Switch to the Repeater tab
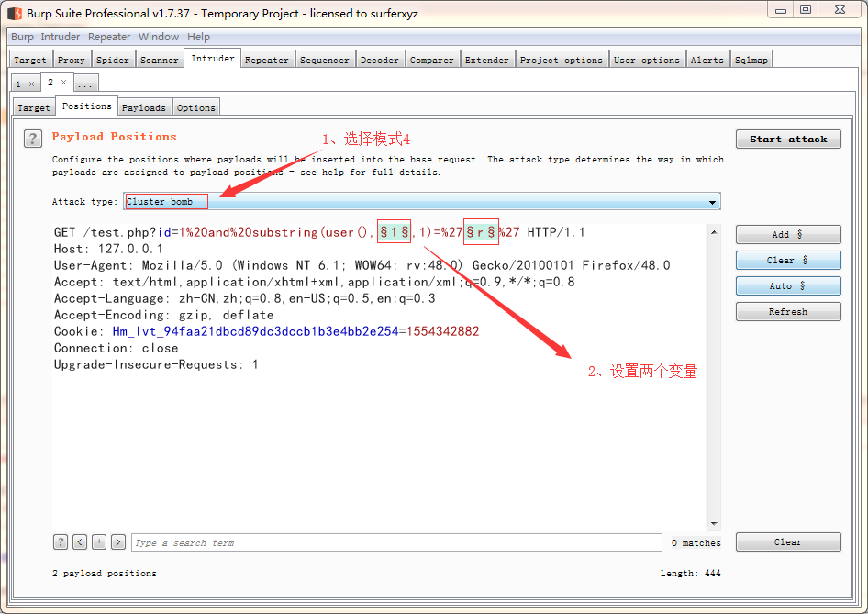 click(x=267, y=60)
